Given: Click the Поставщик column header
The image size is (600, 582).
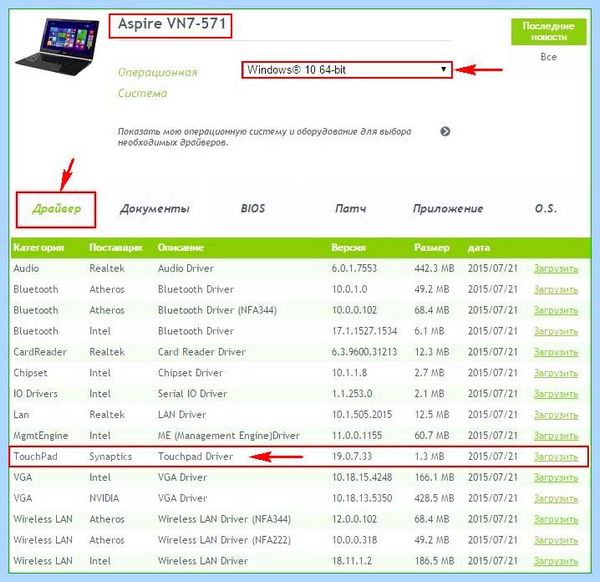Looking at the screenshot, I should (116, 248).
